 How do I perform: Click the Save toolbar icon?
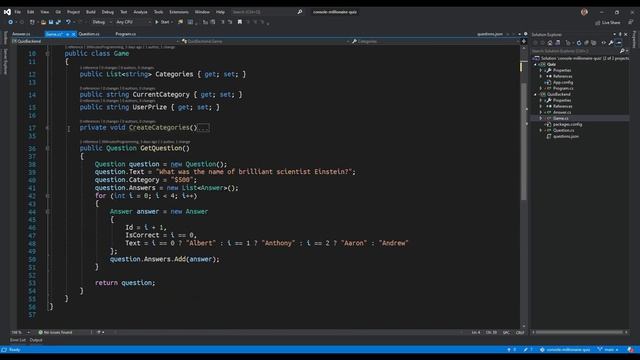point(51,22)
